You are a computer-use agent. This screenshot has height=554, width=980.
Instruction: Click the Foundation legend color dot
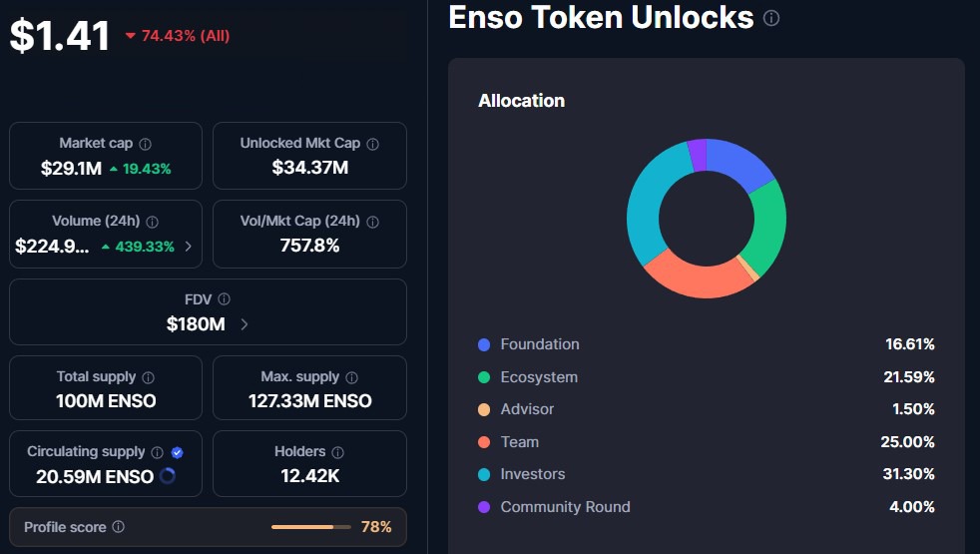click(484, 344)
